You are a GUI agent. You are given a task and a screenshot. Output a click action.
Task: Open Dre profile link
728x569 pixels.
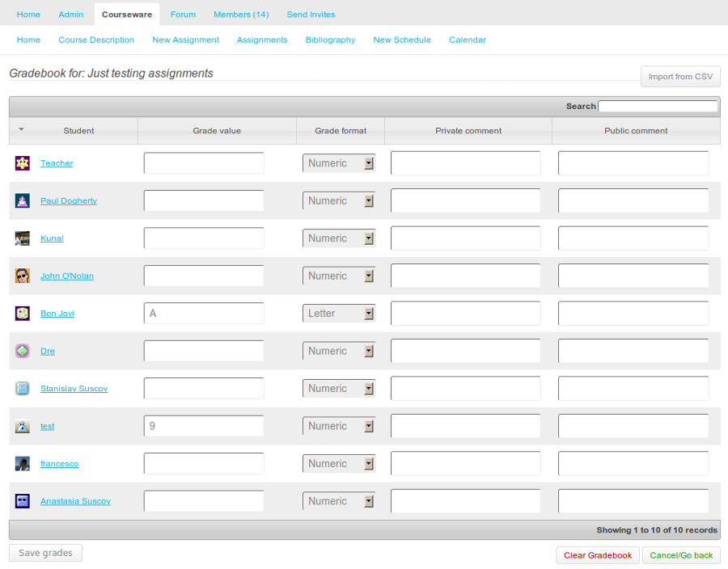(48, 351)
